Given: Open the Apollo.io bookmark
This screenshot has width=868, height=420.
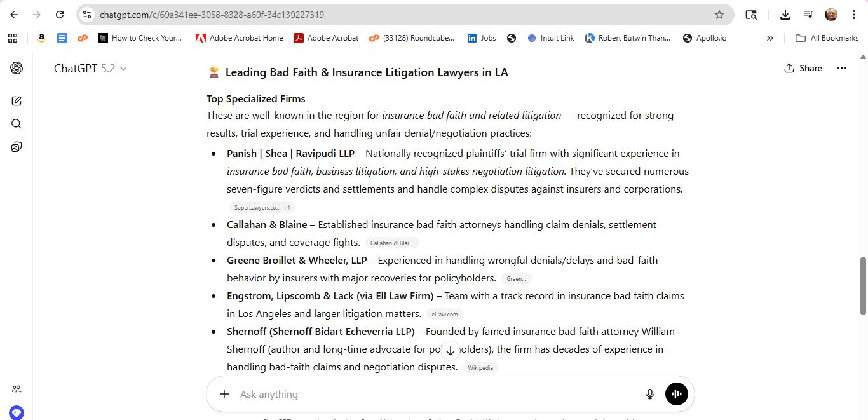Looking at the screenshot, I should coord(705,38).
